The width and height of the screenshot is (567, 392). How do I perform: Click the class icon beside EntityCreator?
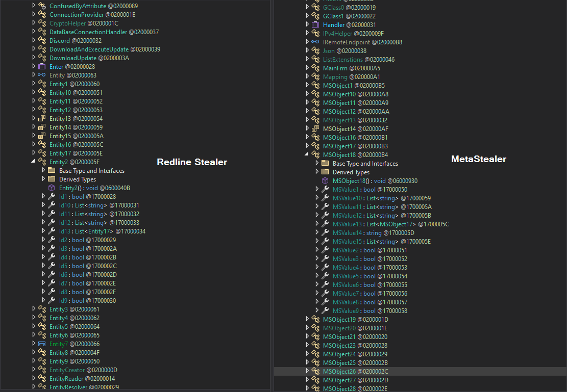coord(42,370)
